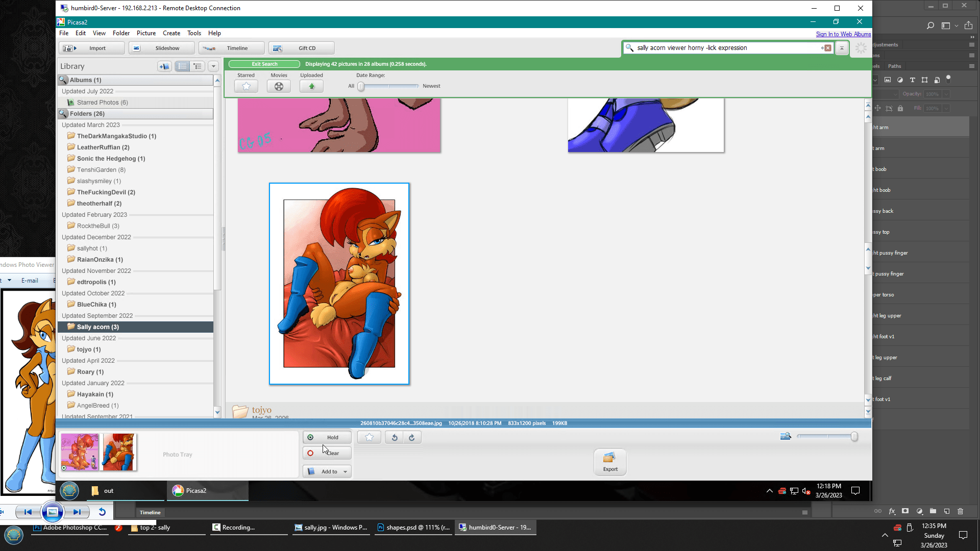The height and width of the screenshot is (551, 980).
Task: Click the Starred filter star icon
Action: 246,86
